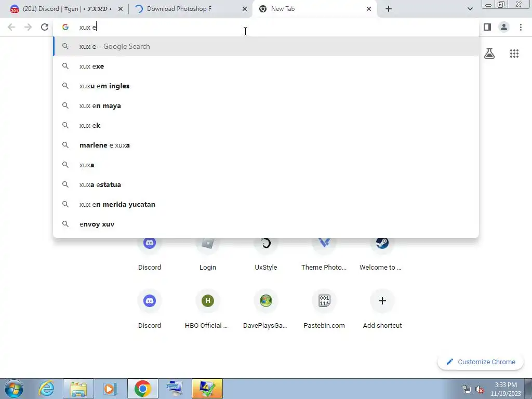532x399 pixels.
Task: Click the Add shortcut button
Action: click(382, 310)
